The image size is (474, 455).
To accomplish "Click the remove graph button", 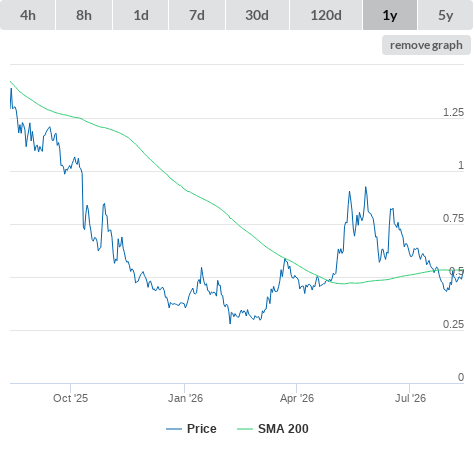I will [x=426, y=45].
